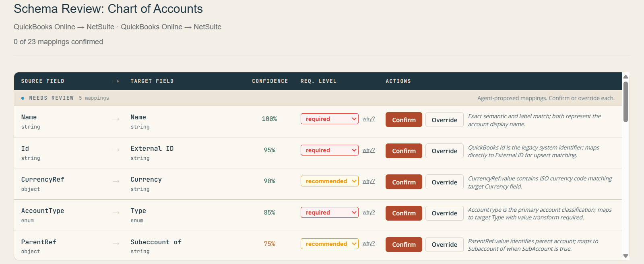Click the REQ. LEVEL column header
The image size is (644, 264).
click(x=318, y=81)
